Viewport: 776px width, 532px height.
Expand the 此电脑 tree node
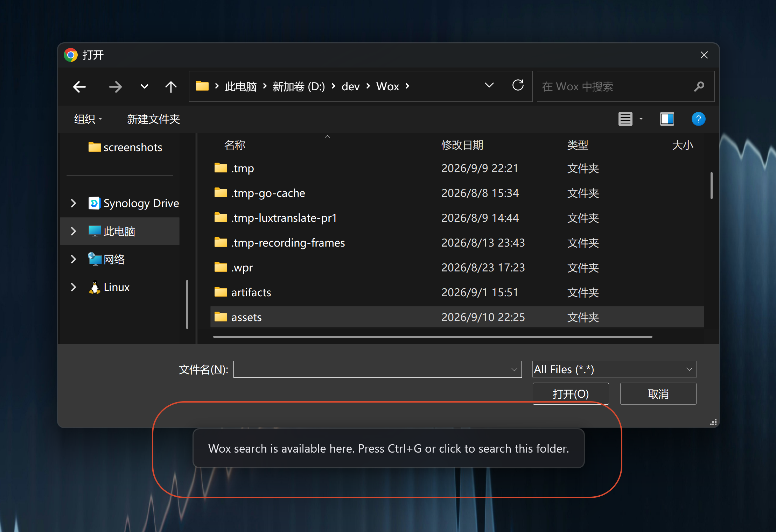[73, 231]
